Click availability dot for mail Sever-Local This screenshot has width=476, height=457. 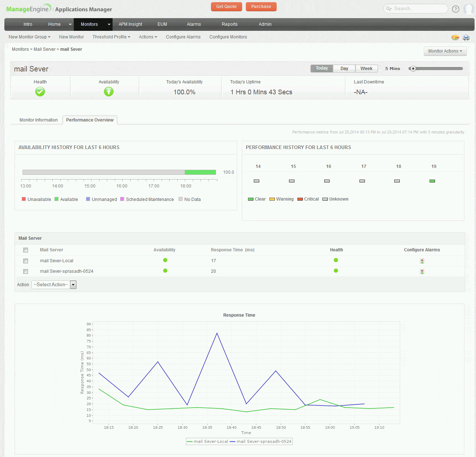165,260
